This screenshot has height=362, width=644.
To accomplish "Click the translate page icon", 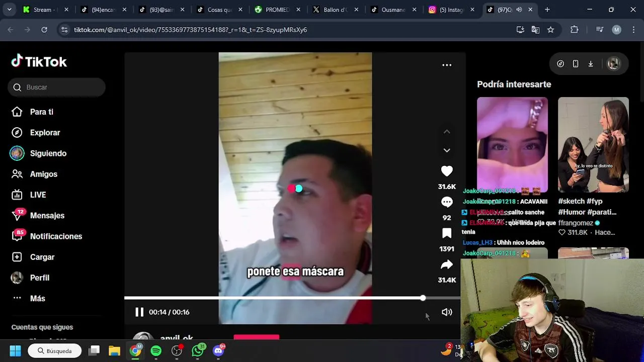I will tap(535, 30).
